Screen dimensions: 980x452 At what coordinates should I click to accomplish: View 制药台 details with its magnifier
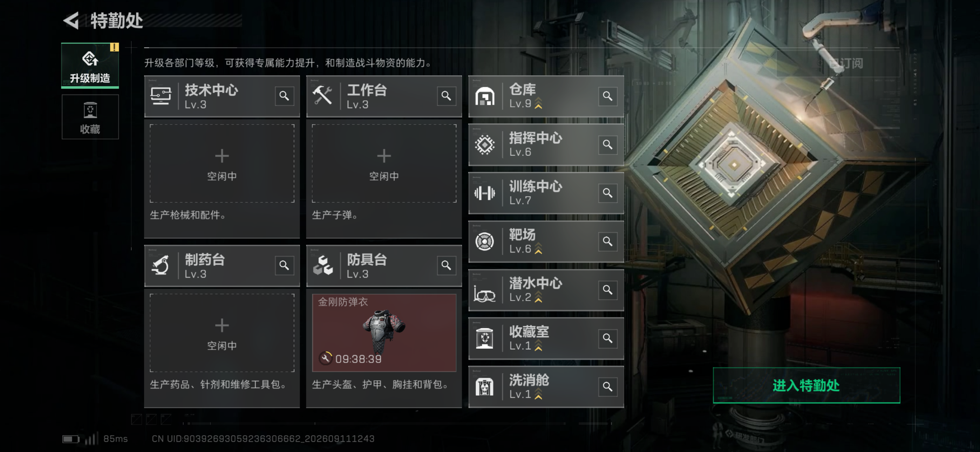click(x=284, y=265)
